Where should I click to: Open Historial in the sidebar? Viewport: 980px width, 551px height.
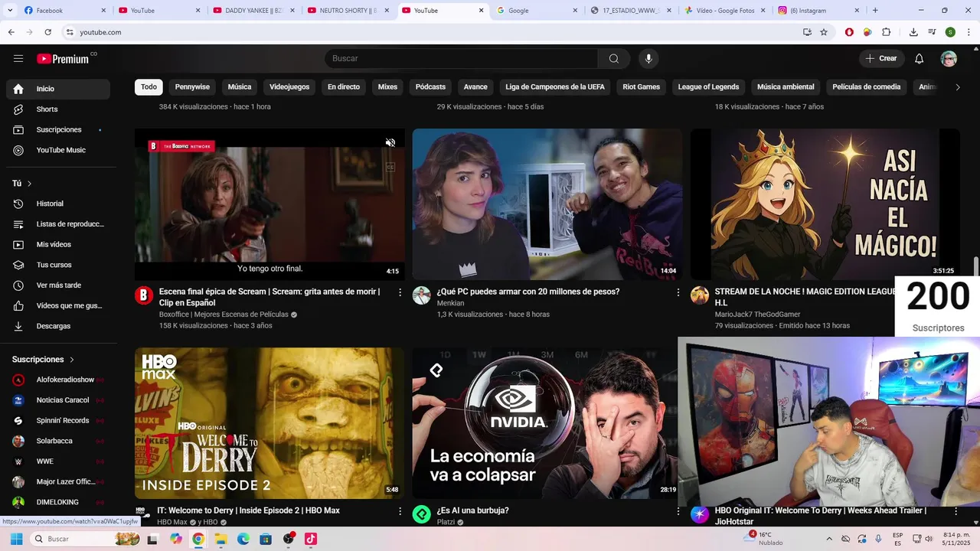[58, 204]
